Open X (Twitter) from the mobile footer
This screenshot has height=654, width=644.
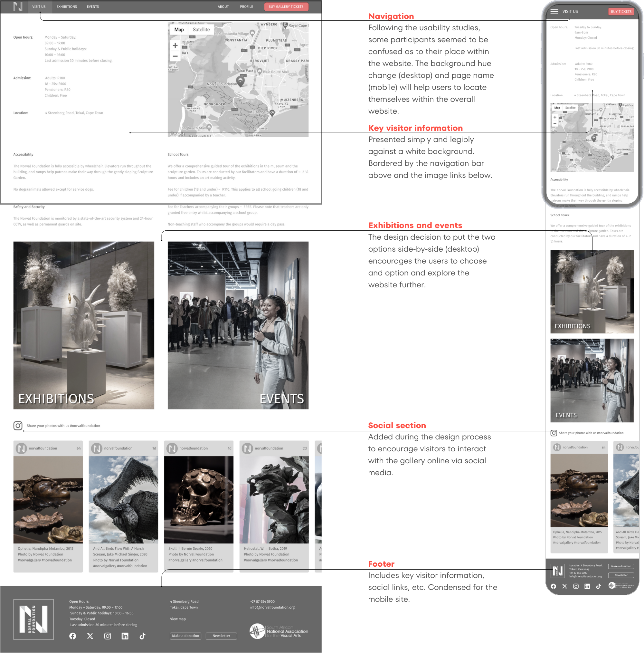(x=564, y=586)
